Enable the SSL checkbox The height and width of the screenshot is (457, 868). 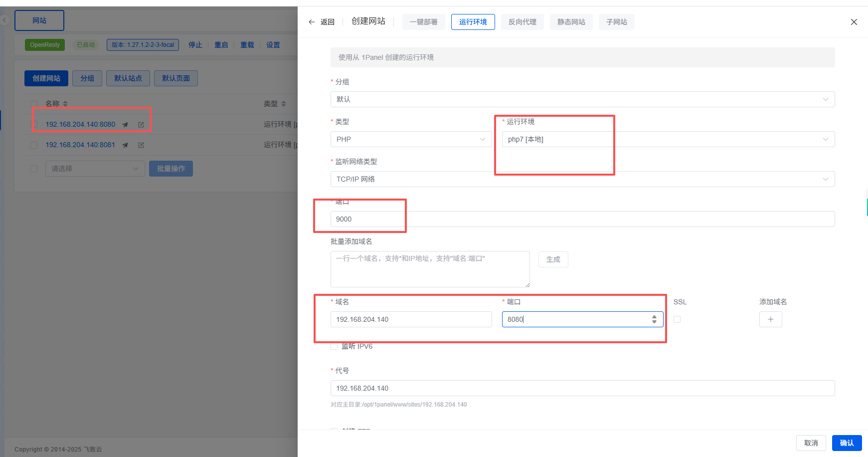677,319
